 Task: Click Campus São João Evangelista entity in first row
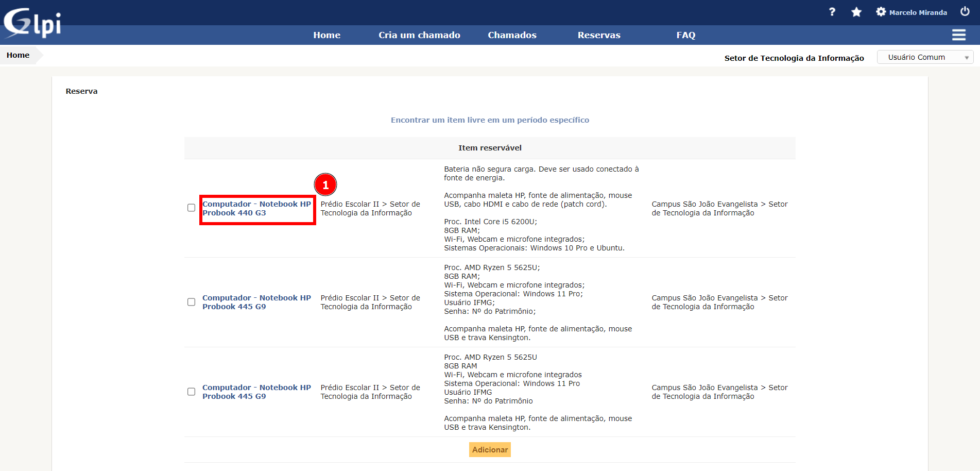coord(719,208)
